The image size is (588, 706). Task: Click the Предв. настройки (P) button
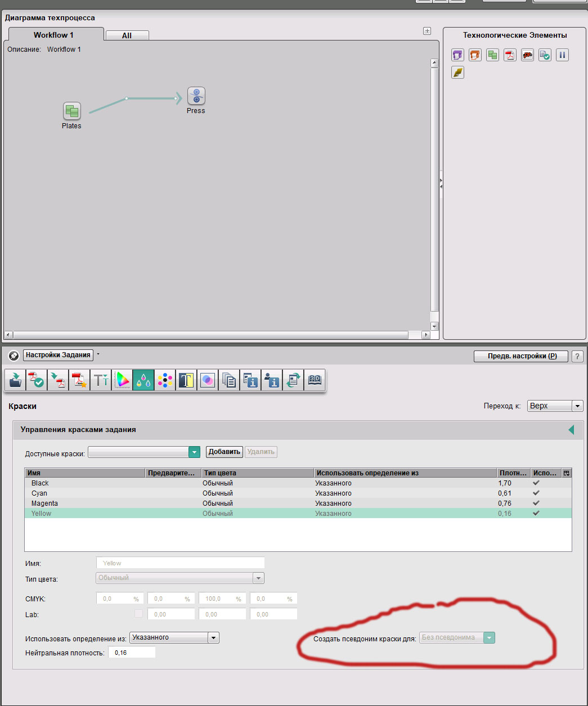(x=520, y=356)
